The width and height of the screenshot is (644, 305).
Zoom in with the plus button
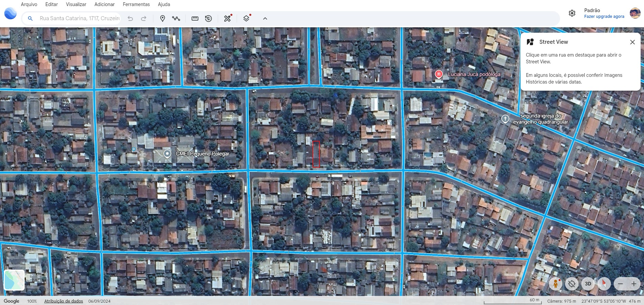click(x=634, y=284)
